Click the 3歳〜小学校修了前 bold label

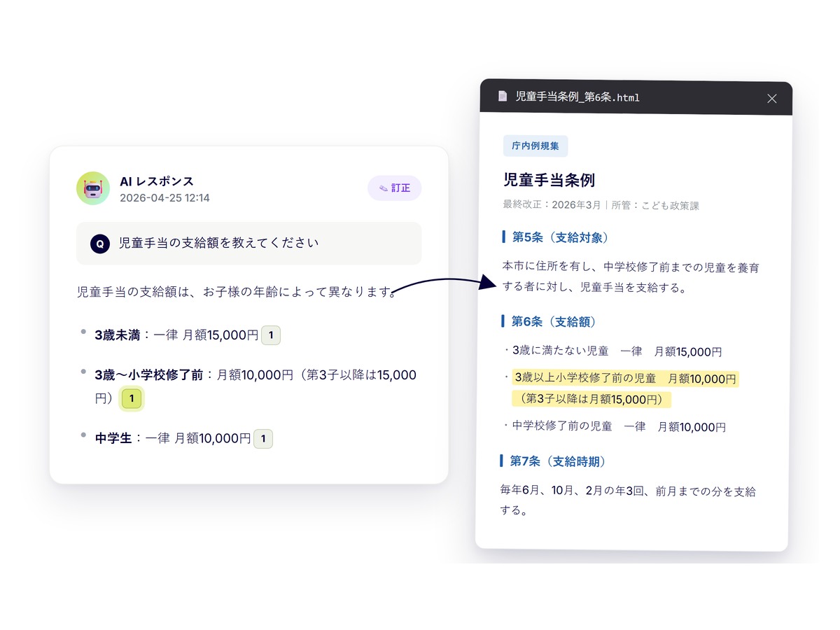[x=149, y=376]
